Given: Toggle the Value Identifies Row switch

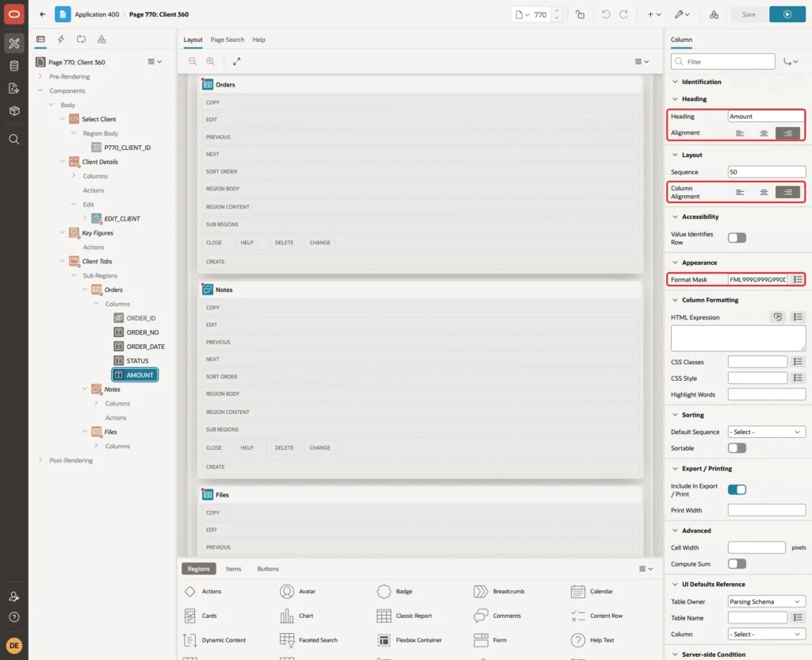Looking at the screenshot, I should (737, 238).
